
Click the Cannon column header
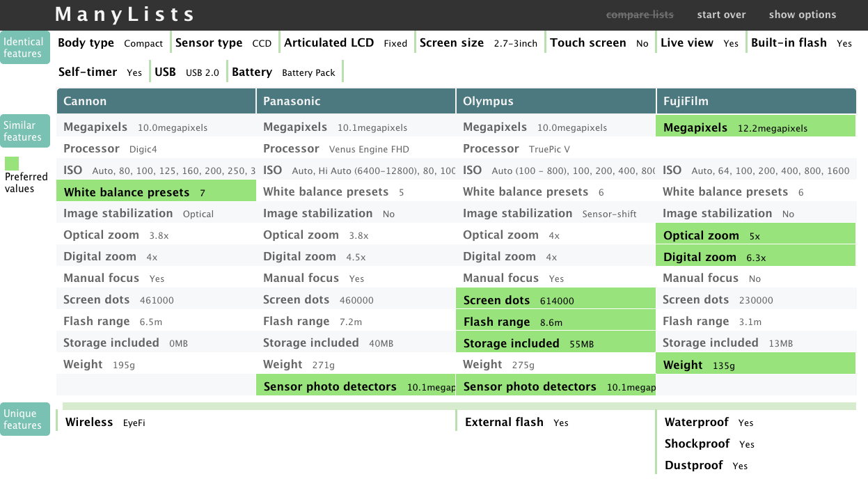click(x=156, y=101)
